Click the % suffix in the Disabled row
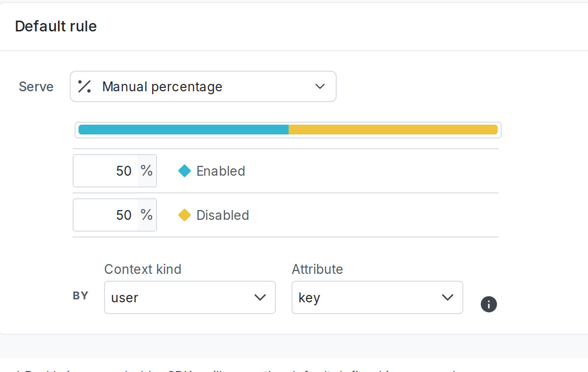Image resolution: width=588 pixels, height=372 pixels. (x=147, y=215)
